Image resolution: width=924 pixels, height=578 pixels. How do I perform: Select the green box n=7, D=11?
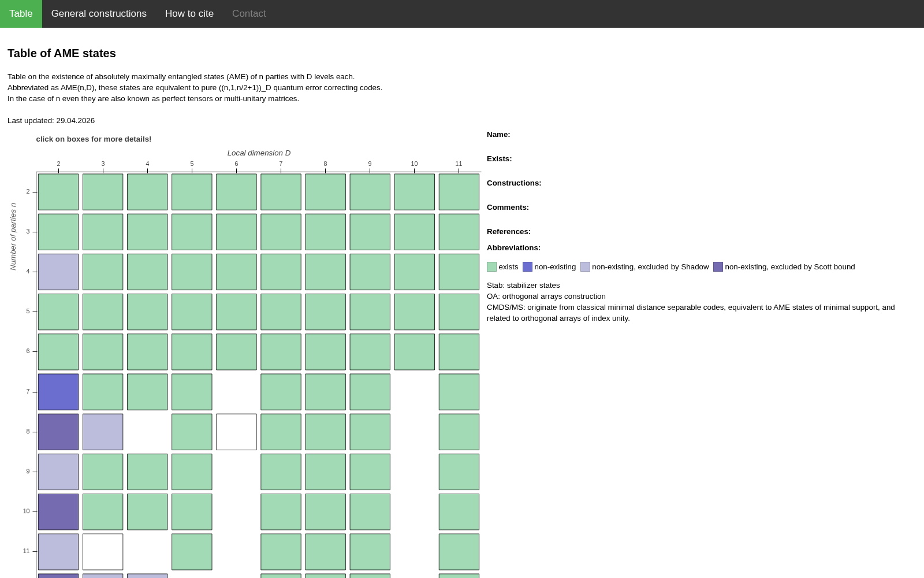(459, 392)
